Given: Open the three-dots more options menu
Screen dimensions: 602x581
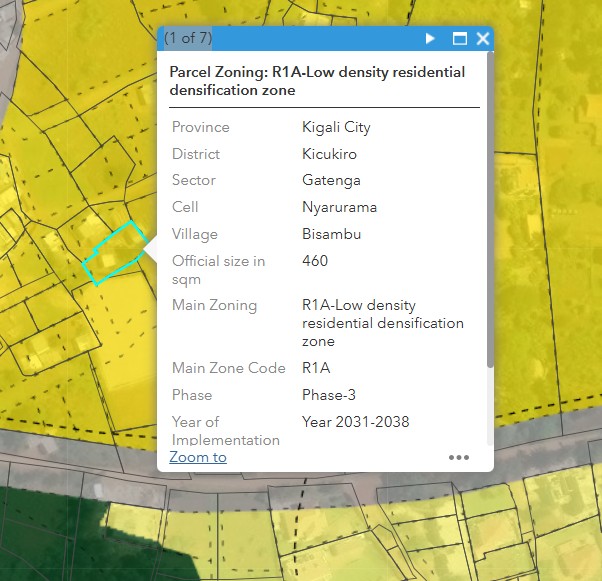Looking at the screenshot, I should [x=459, y=457].
